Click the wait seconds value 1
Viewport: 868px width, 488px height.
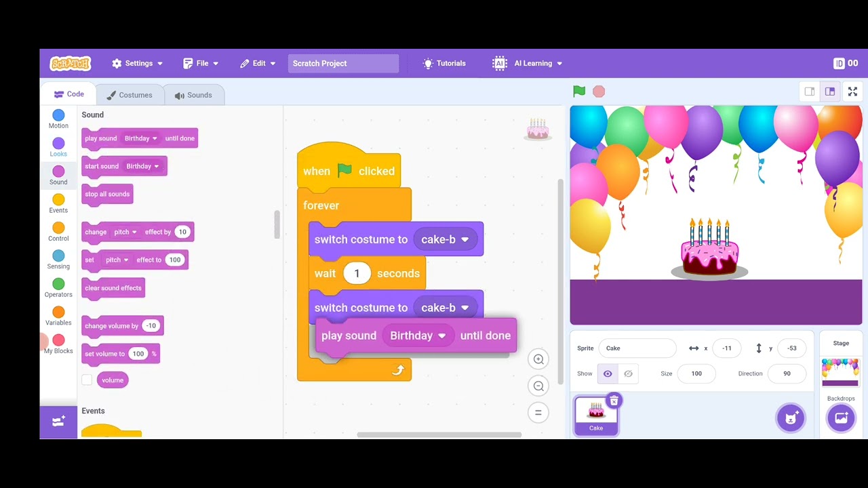pos(357,273)
